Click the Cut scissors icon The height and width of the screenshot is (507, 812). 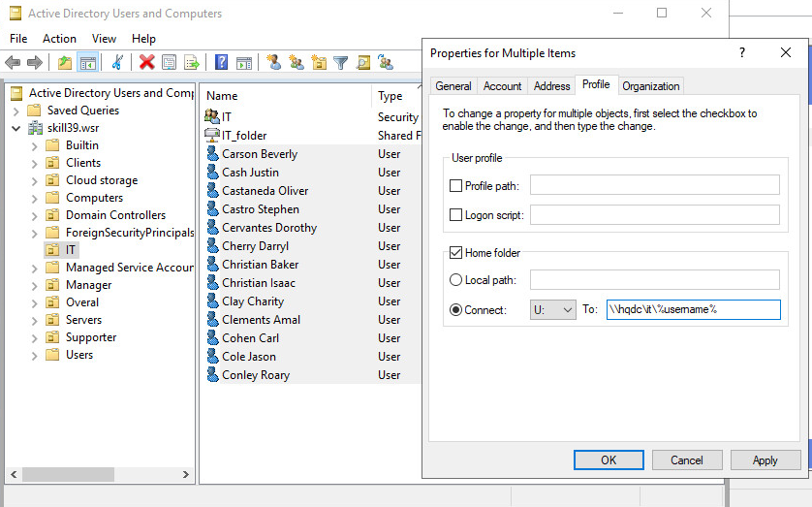117,63
